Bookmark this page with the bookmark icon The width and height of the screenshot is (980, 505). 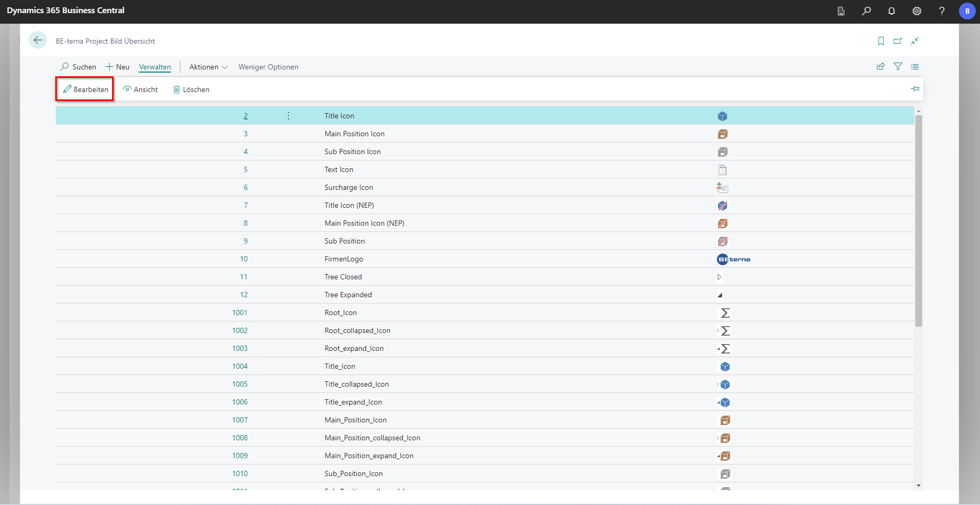tap(881, 41)
